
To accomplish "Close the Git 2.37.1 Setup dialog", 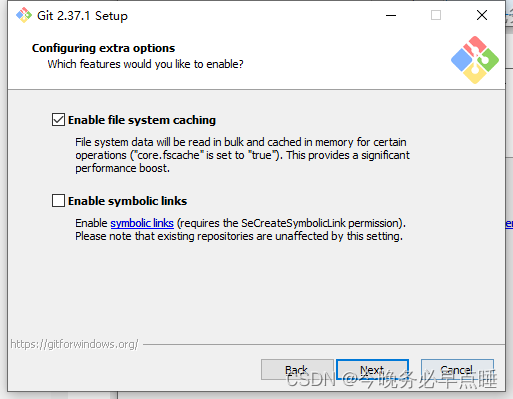I will [x=482, y=15].
